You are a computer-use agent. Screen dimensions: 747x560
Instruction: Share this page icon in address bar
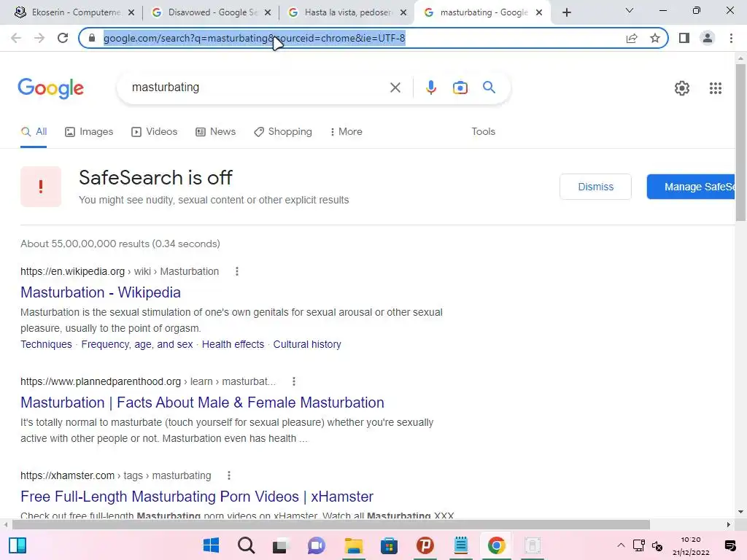point(632,38)
